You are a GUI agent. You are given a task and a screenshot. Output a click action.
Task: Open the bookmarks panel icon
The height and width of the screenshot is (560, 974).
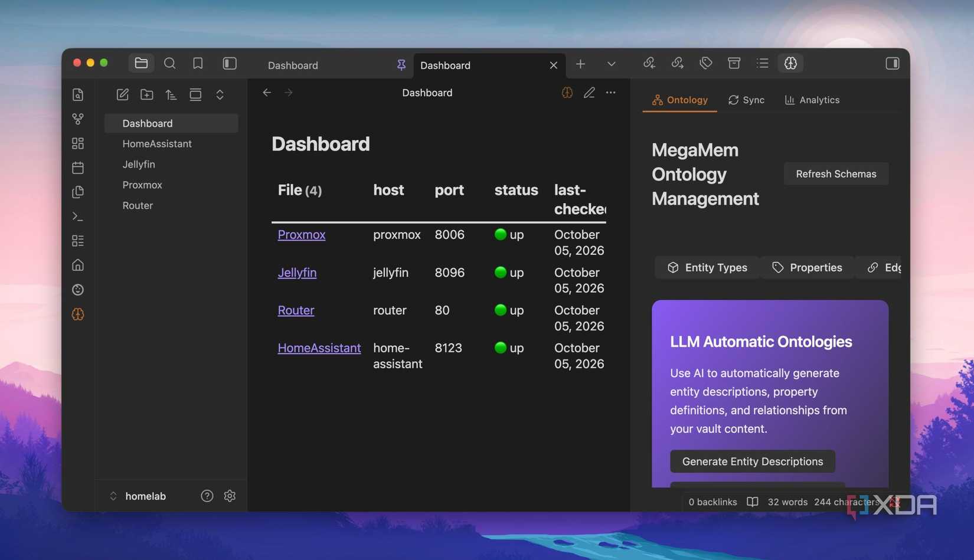pyautogui.click(x=198, y=63)
